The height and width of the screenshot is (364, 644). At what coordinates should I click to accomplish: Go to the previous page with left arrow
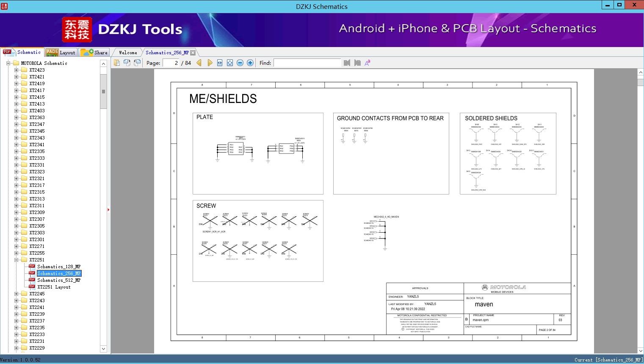[199, 63]
